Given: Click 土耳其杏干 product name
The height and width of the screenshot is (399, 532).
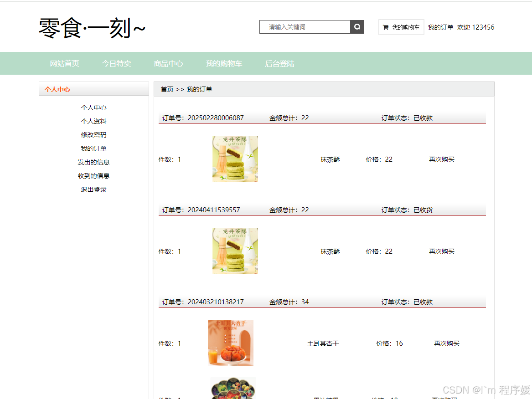Looking at the screenshot, I should [x=323, y=343].
